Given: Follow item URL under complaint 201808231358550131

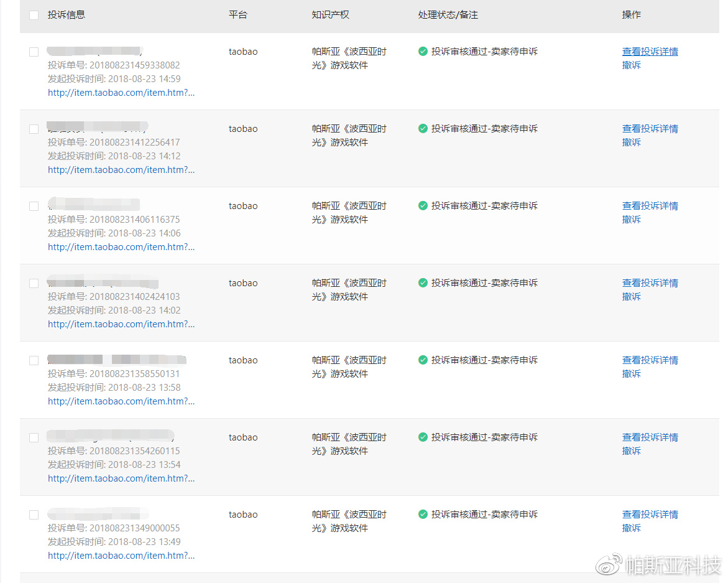Looking at the screenshot, I should pyautogui.click(x=121, y=401).
